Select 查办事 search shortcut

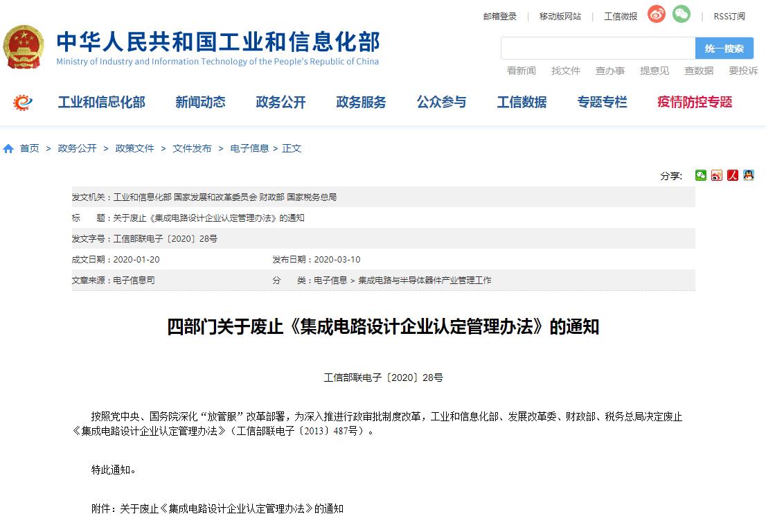coord(610,71)
